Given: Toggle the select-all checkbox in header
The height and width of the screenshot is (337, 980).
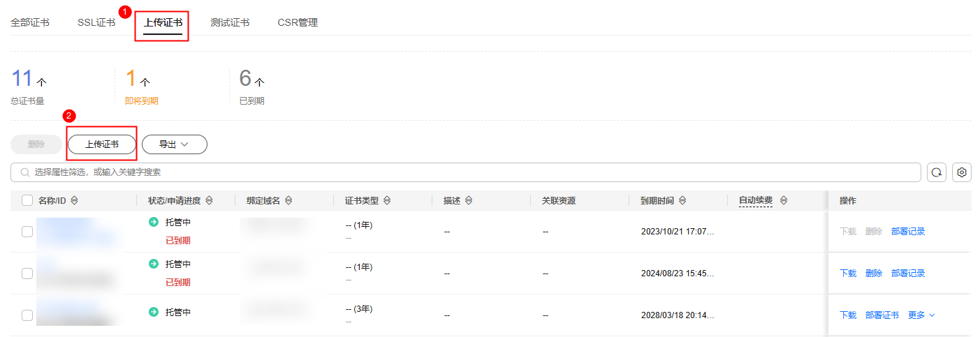Looking at the screenshot, I should pyautogui.click(x=27, y=200).
